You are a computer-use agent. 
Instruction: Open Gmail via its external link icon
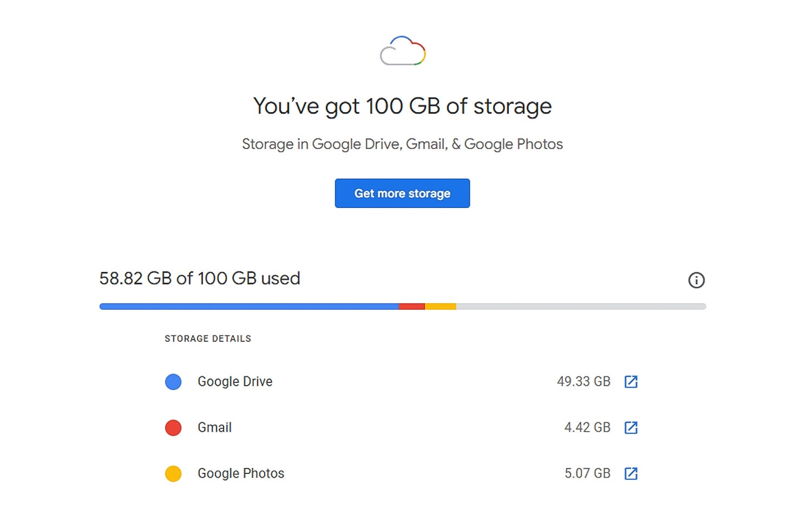pos(631,427)
